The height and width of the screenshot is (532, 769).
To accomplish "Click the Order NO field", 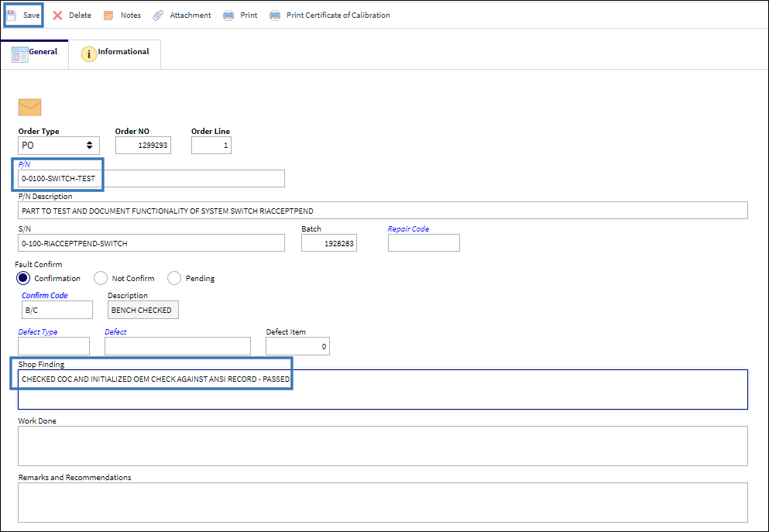I will (x=143, y=145).
